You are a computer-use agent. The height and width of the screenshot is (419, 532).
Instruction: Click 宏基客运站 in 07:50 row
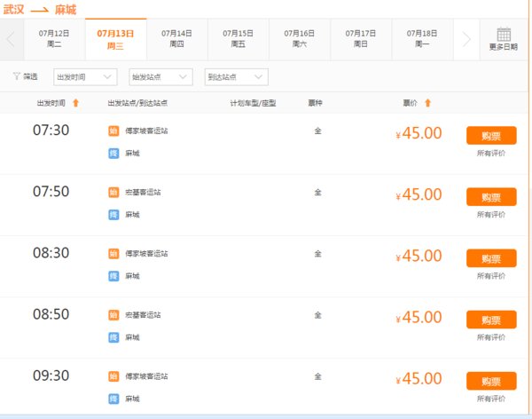click(x=143, y=193)
